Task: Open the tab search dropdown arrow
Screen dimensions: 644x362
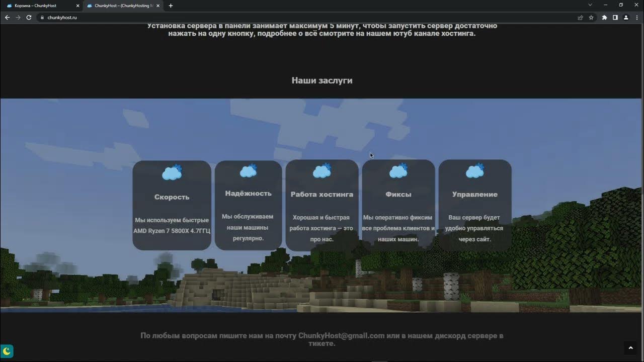Action: coord(590,5)
